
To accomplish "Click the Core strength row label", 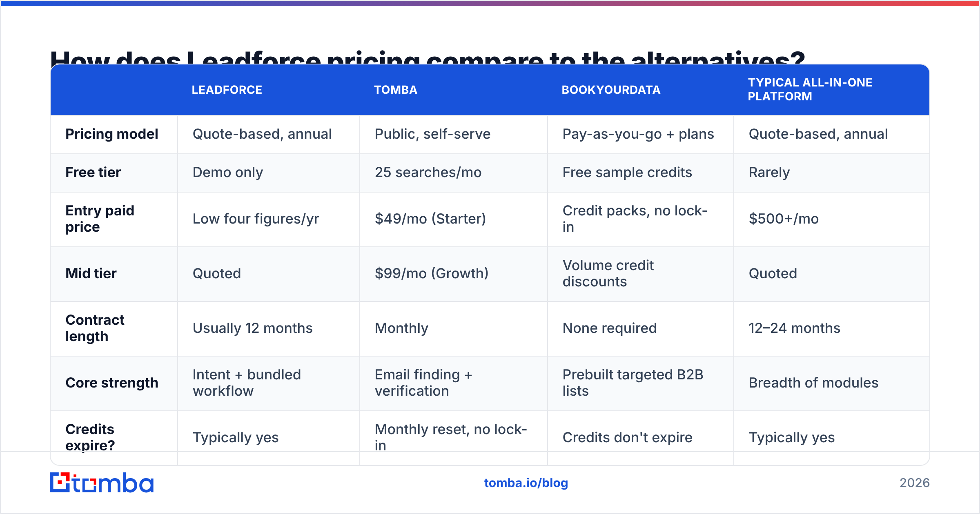I will pyautogui.click(x=111, y=383).
